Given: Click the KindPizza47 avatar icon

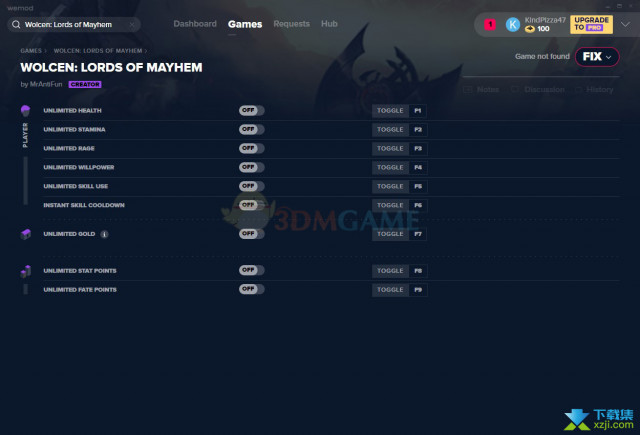Looking at the screenshot, I should tap(513, 24).
